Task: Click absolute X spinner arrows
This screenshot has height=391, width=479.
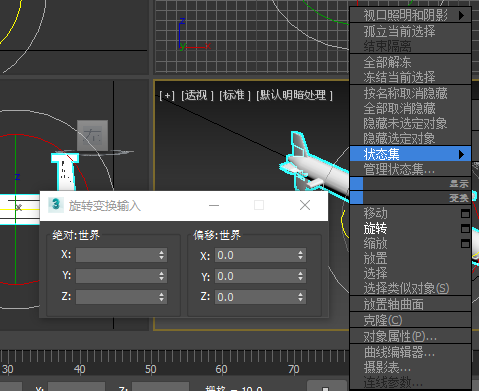Action: click(x=162, y=255)
